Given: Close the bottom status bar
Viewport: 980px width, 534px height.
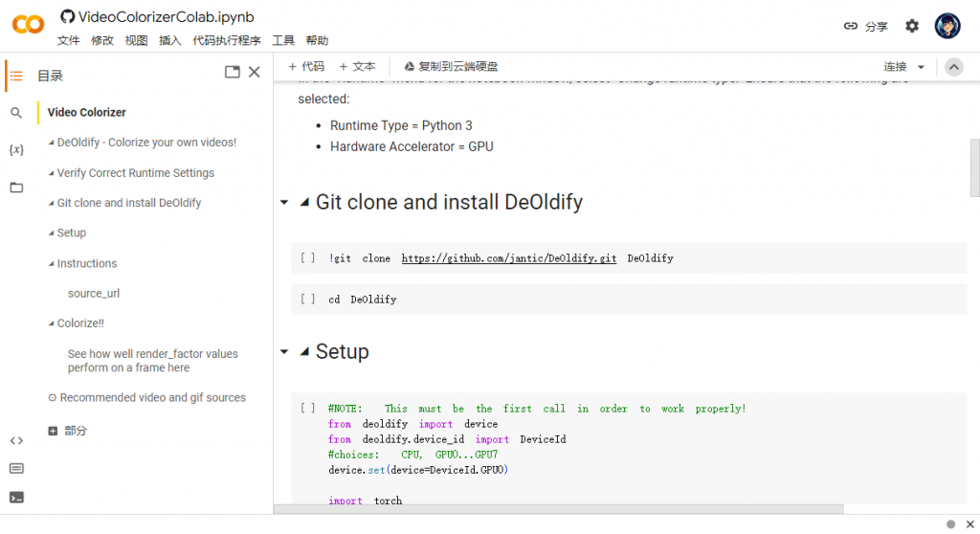Looking at the screenshot, I should (970, 524).
